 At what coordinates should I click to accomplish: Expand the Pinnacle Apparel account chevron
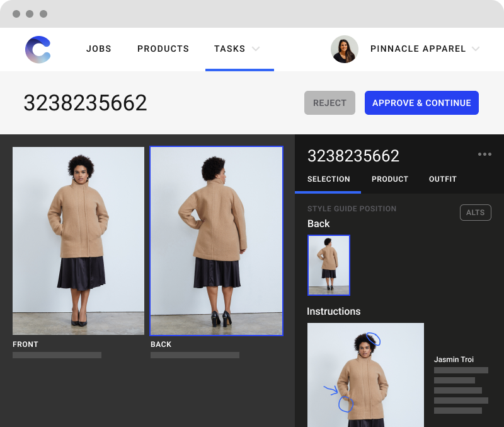click(x=476, y=49)
